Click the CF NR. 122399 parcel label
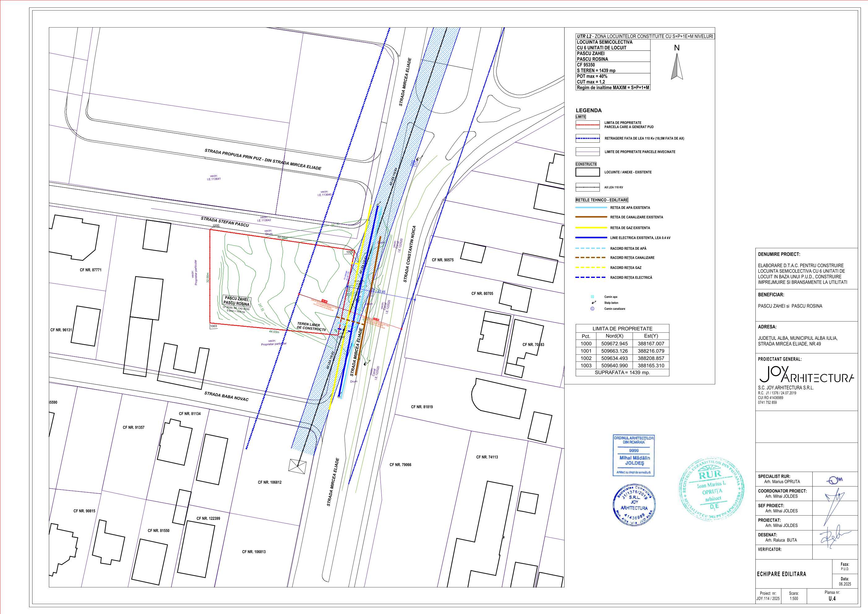 coord(208,519)
